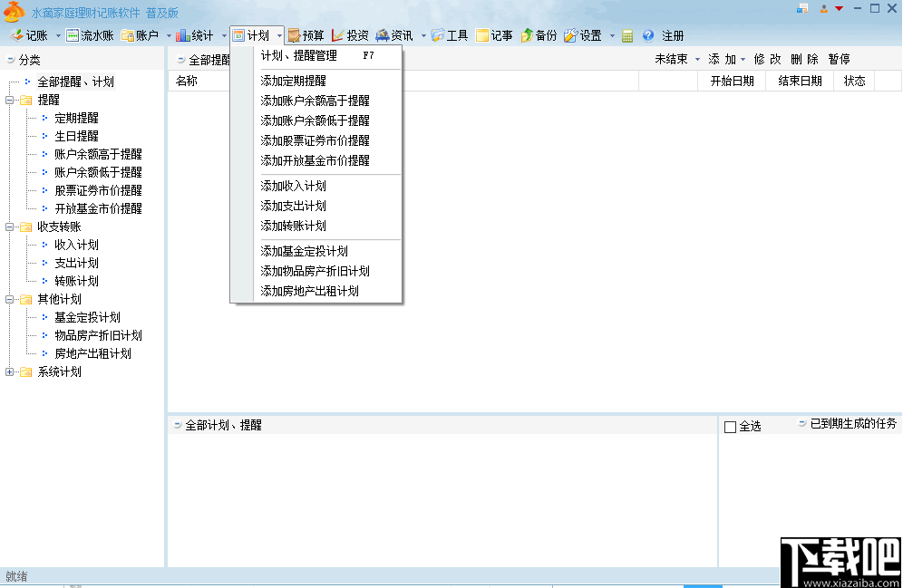Choose 添加定期提醒 from the menu
The image size is (903, 588).
tap(327, 82)
